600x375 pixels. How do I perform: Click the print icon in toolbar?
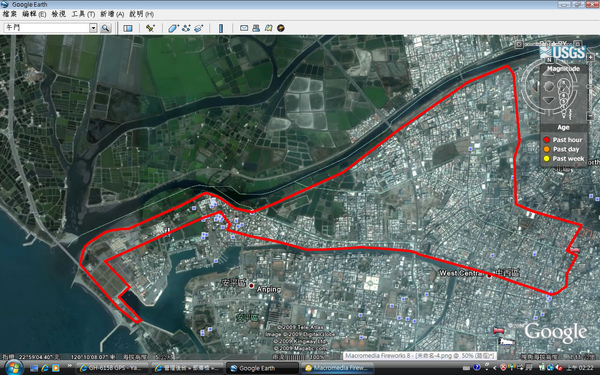pyautogui.click(x=256, y=28)
